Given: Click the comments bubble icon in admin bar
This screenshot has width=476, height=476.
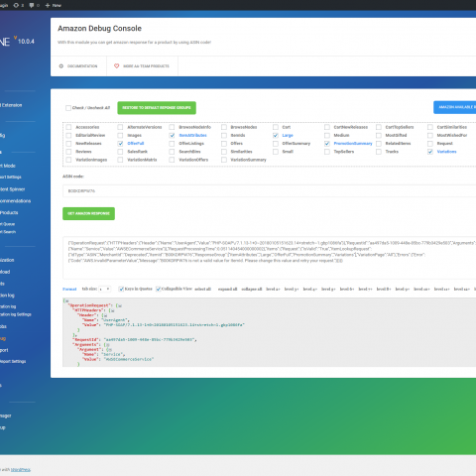Looking at the screenshot, I should [32, 5].
